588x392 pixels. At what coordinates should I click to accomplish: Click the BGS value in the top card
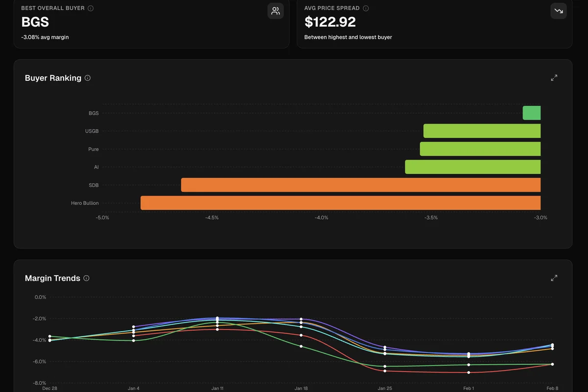click(x=35, y=22)
